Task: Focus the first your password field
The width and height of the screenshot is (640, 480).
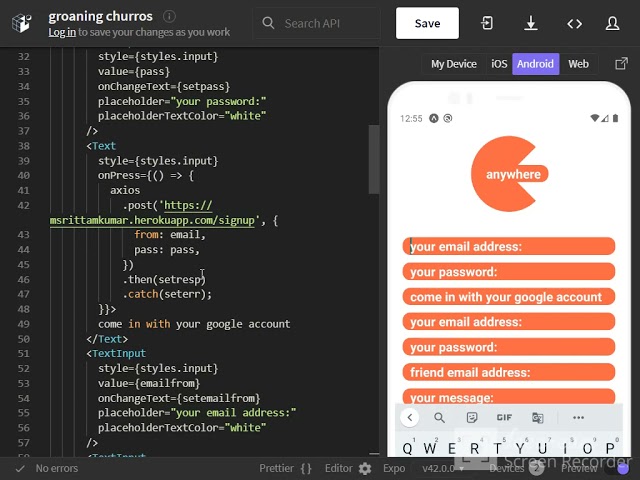Action: tap(509, 271)
